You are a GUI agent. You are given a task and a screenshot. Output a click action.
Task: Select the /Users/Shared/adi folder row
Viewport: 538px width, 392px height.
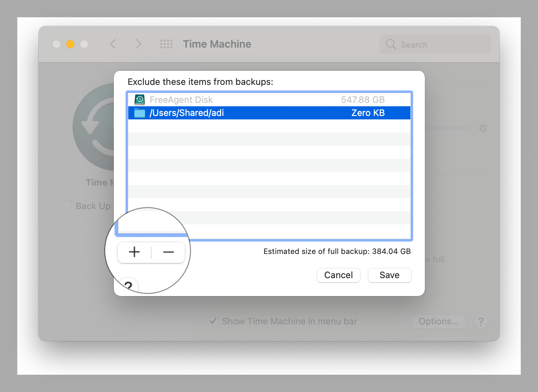[269, 113]
